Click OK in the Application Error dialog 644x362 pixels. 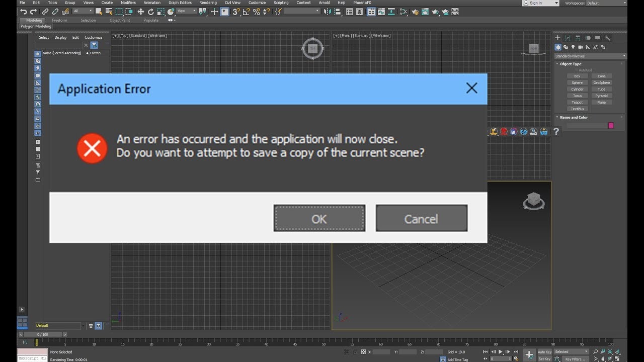319,218
